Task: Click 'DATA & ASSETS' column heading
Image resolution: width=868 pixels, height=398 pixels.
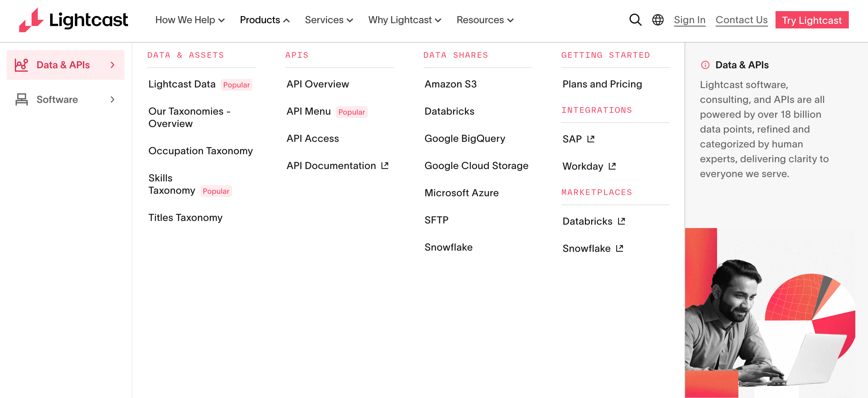Action: pos(186,55)
